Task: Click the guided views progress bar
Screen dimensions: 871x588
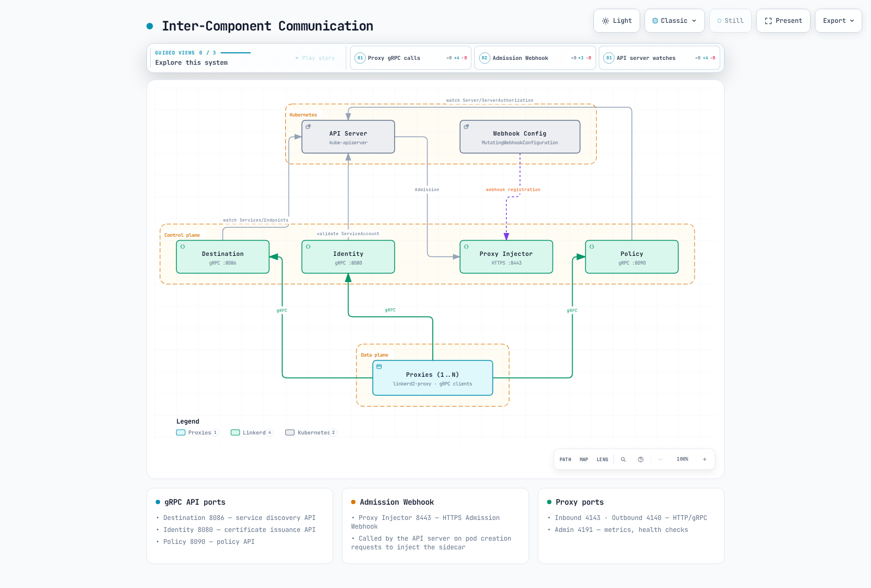Action: click(236, 53)
